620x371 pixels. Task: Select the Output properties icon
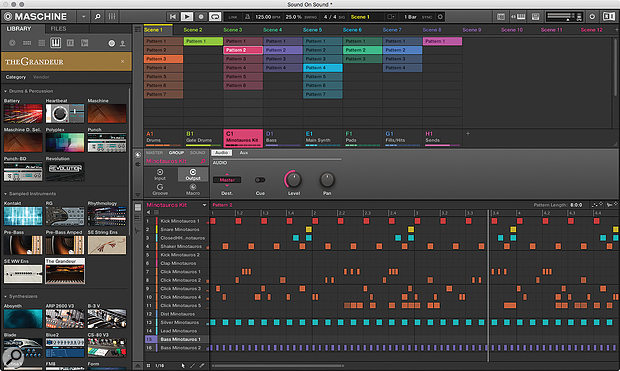[193, 174]
